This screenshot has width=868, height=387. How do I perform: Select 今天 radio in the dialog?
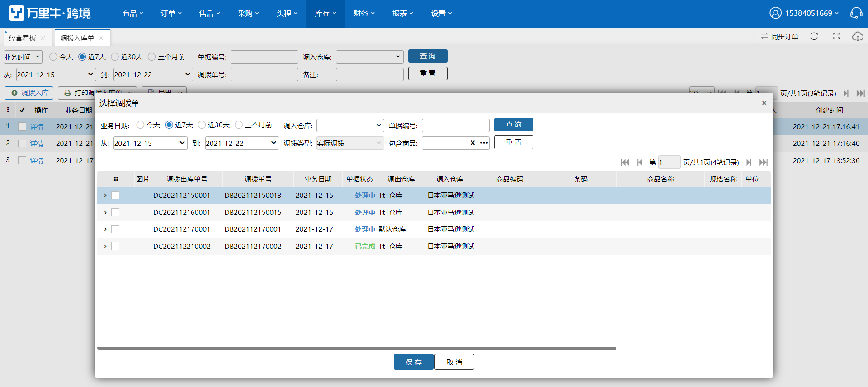(x=140, y=125)
